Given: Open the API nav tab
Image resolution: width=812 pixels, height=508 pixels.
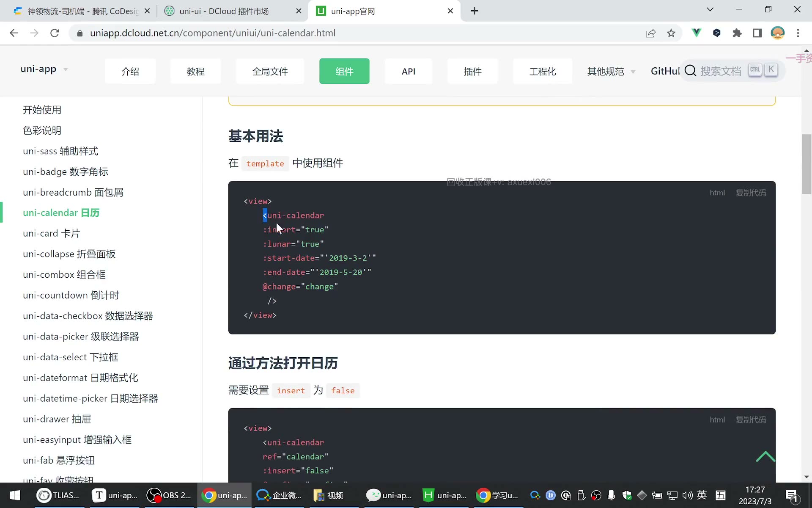Looking at the screenshot, I should [x=409, y=71].
